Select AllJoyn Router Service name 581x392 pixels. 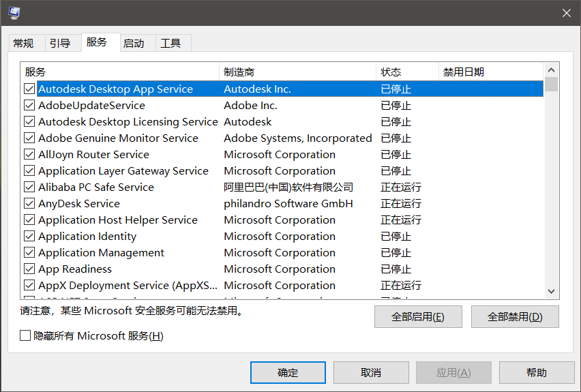click(93, 154)
